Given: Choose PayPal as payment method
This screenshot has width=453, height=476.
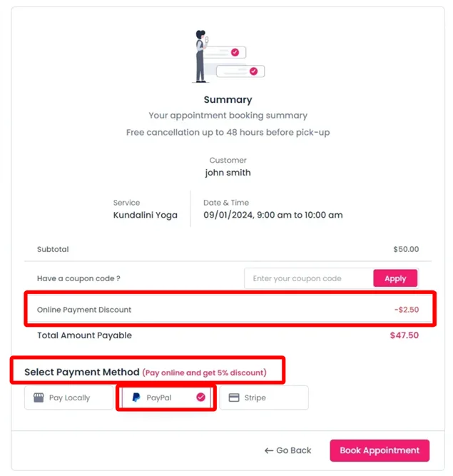Looking at the screenshot, I should tap(166, 397).
